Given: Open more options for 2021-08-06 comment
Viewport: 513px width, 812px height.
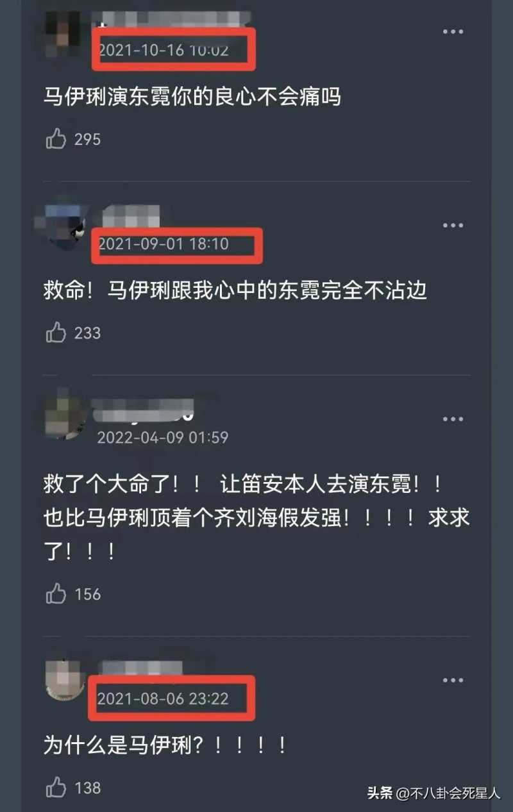Looking at the screenshot, I should coord(453,680).
